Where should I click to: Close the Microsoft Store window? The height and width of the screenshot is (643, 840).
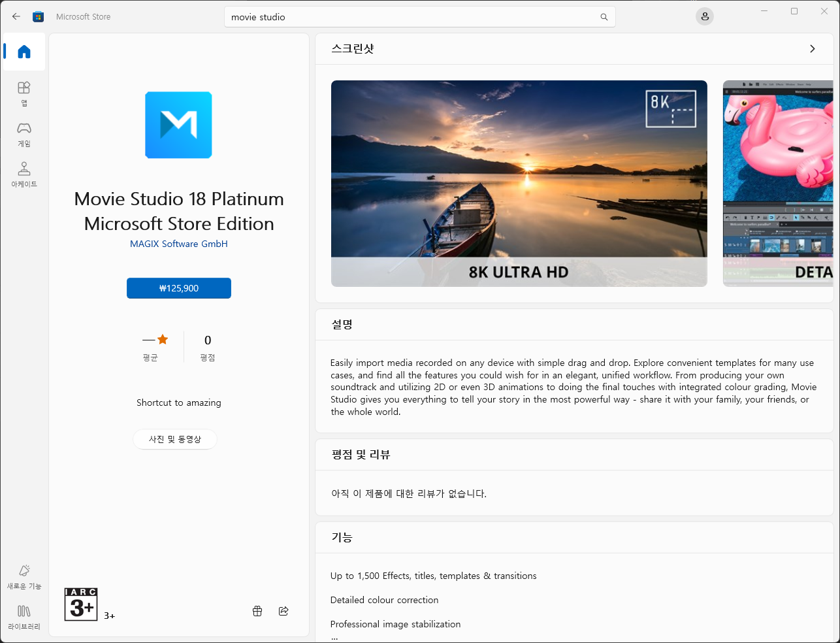click(824, 11)
